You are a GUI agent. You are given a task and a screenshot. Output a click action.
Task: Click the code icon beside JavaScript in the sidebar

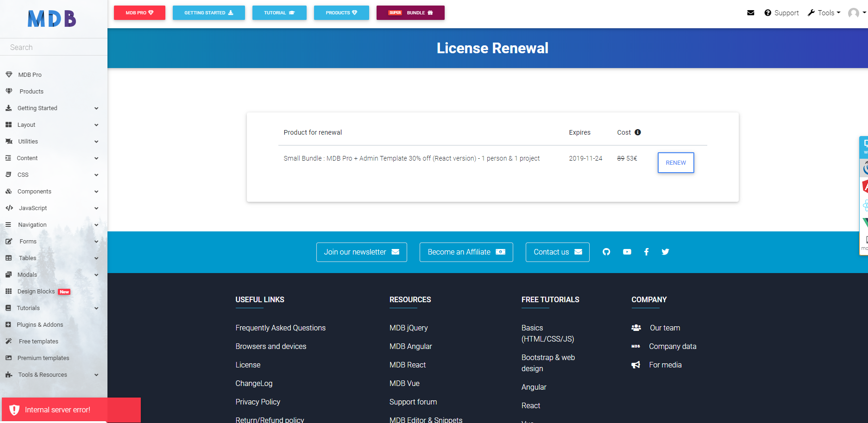[x=9, y=208]
